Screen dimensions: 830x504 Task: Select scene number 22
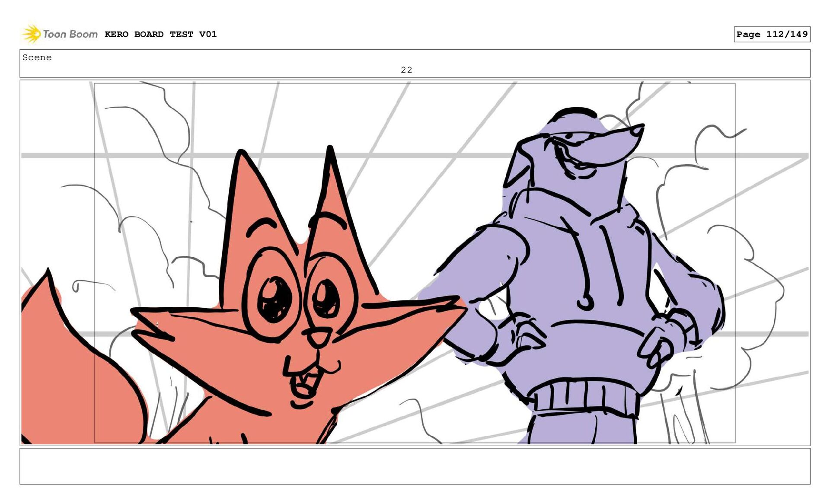(406, 70)
